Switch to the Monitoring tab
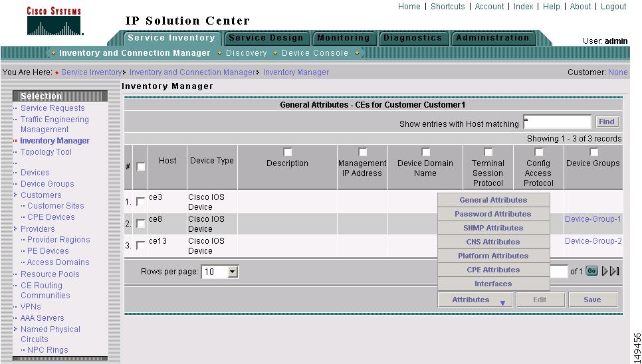Image resolution: width=642 pixels, height=364 pixels. click(x=344, y=38)
